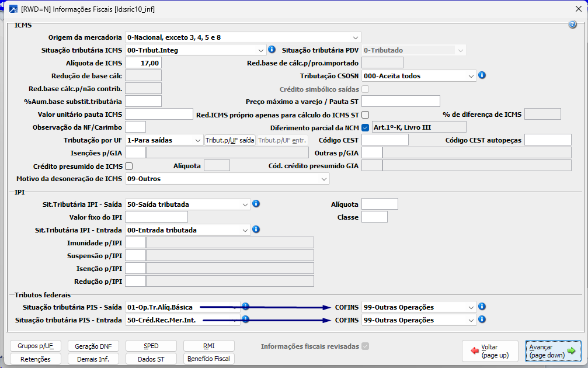Click the Alíquota de ICMS field
The height and width of the screenshot is (368, 588).
(144, 63)
